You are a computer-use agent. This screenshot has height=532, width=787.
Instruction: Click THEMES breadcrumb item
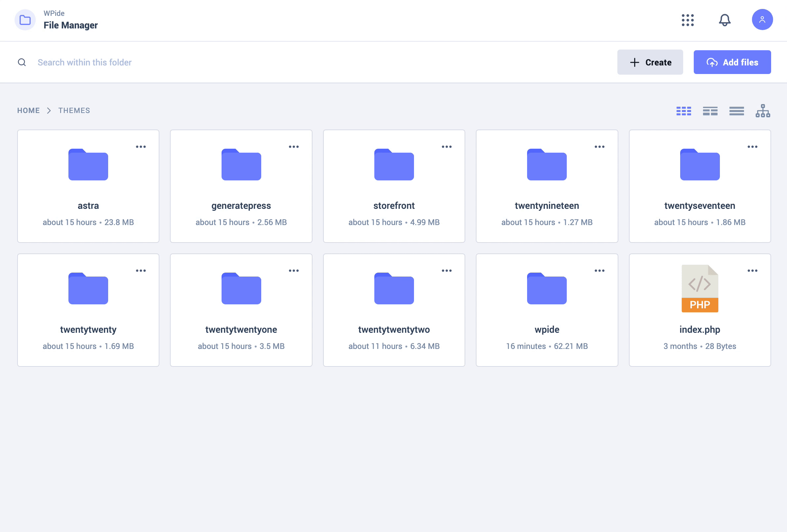[74, 111]
